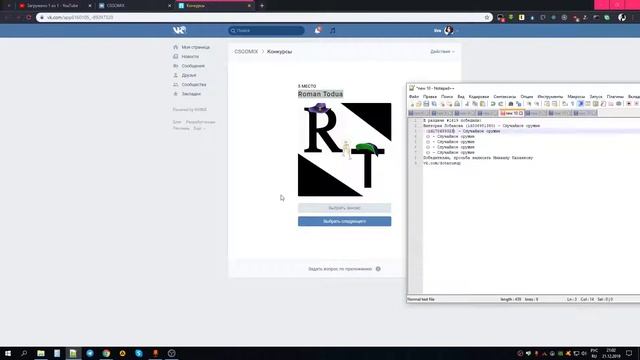Open the Кодировки menu in Notepad++
The width and height of the screenshot is (640, 360).
click(x=479, y=97)
